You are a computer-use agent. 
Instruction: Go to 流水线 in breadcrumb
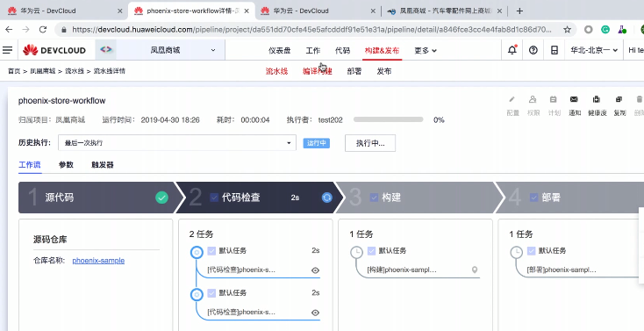[x=74, y=71]
